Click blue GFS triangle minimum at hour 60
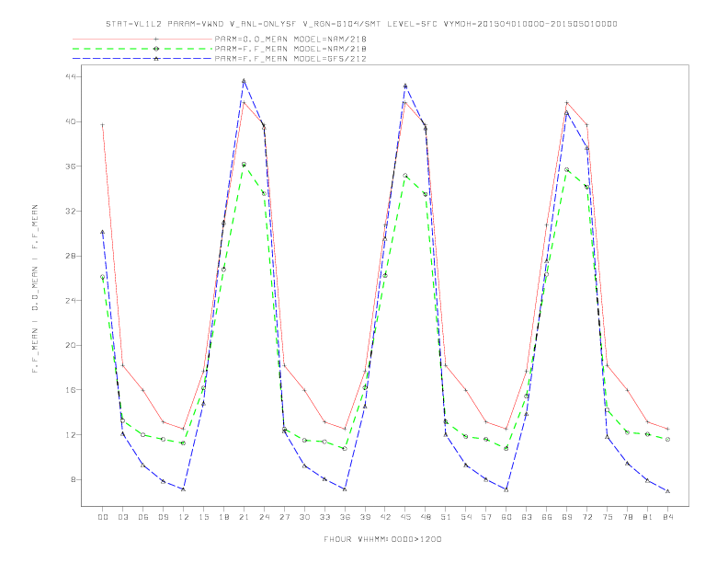The height and width of the screenshot is (563, 728). pyautogui.click(x=506, y=489)
